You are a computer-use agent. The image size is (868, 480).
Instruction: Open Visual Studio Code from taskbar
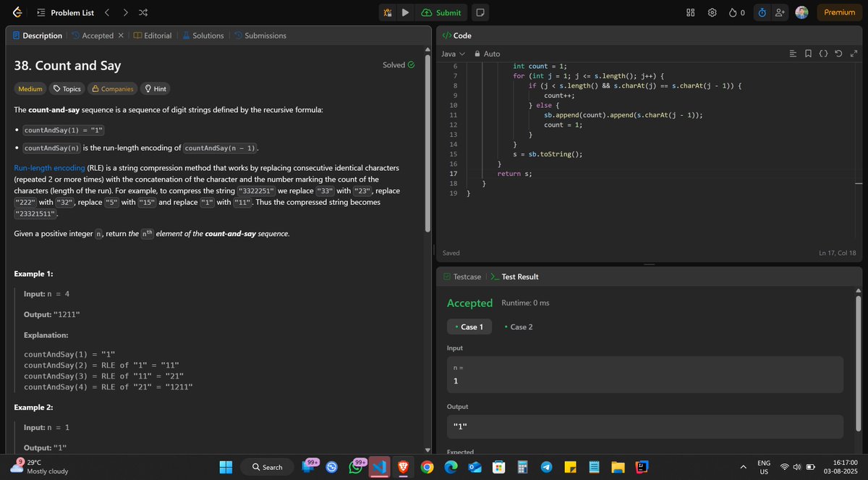379,467
